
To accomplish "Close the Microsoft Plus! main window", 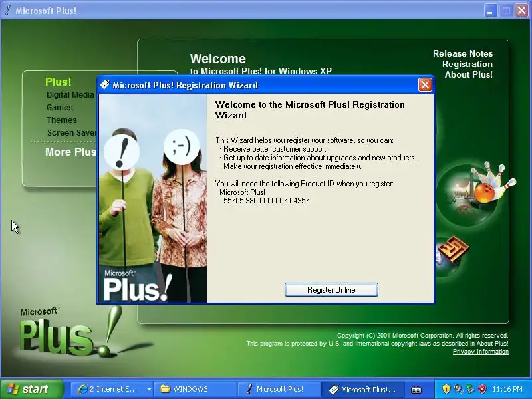I will click(521, 11).
